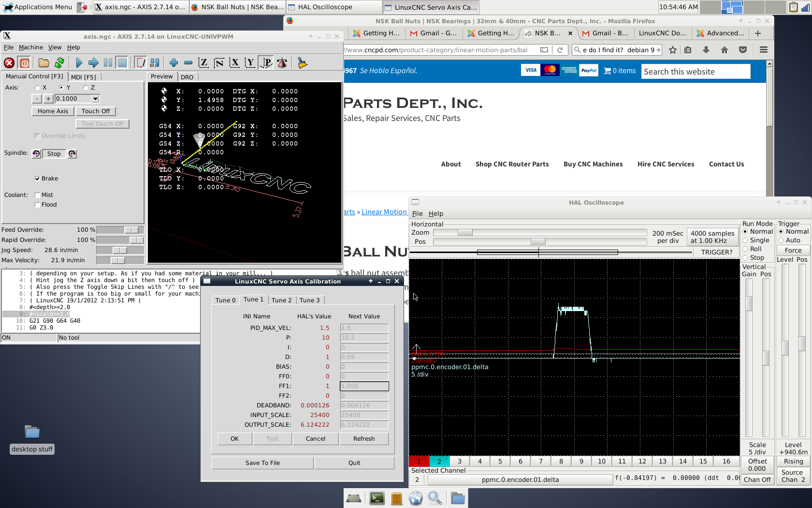Toggle skip lines with slash icon
The width and height of the screenshot is (812, 508).
tap(141, 63)
